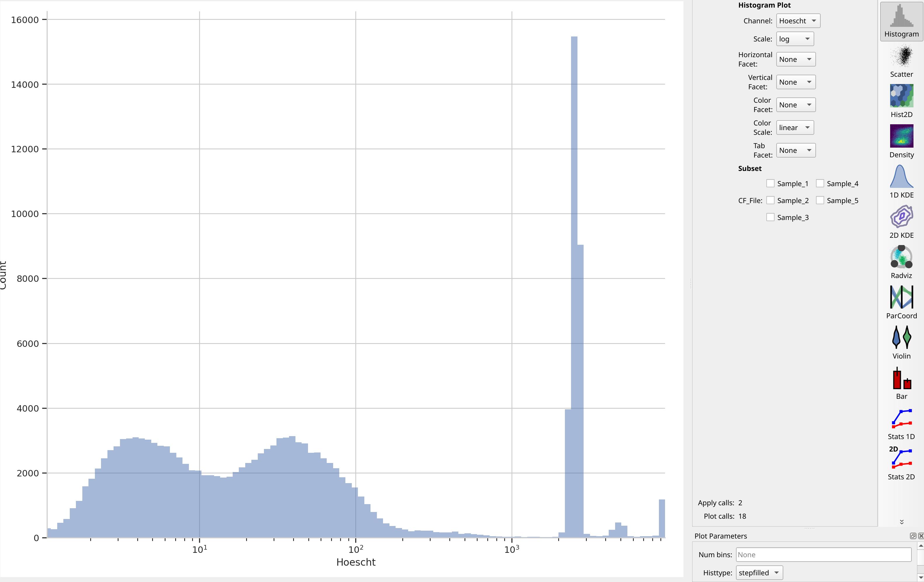Select the 1D KDE view
Screen dimensions: 924x582
(901, 182)
